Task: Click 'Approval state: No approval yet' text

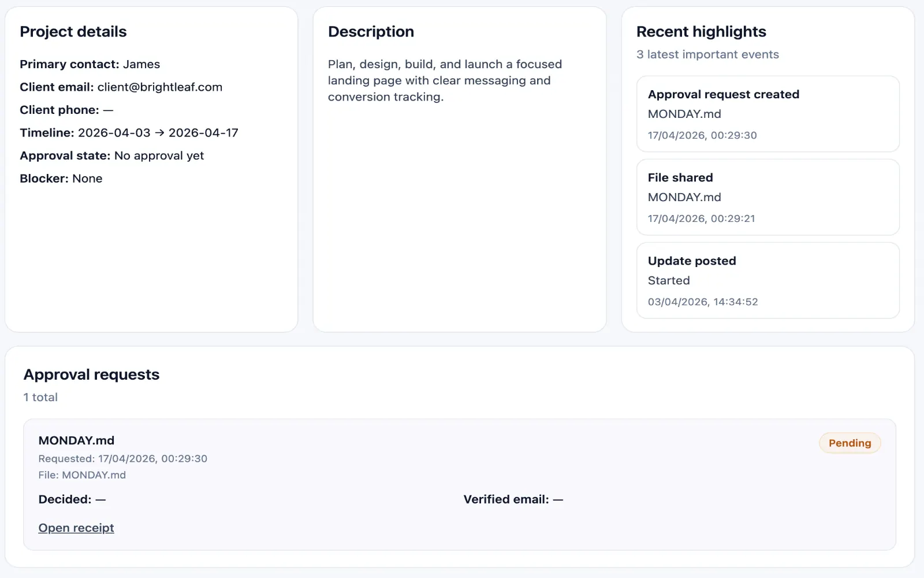Action: [x=112, y=155]
